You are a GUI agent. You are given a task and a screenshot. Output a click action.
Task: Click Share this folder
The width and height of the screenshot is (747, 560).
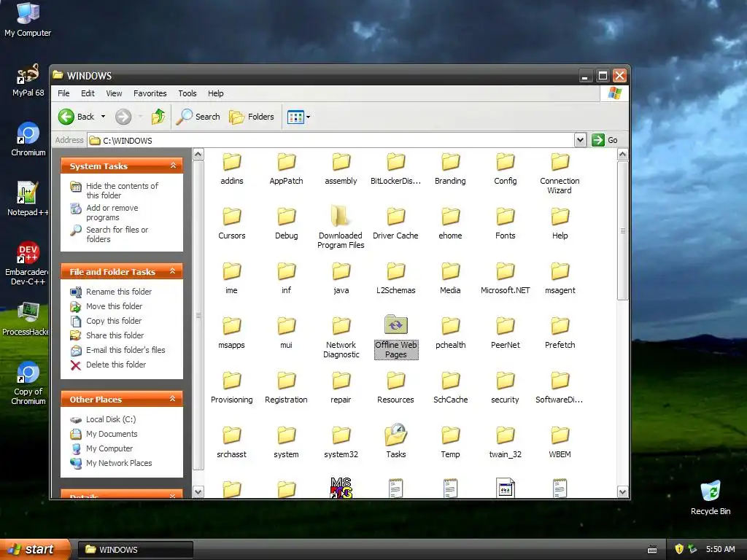pos(107,335)
